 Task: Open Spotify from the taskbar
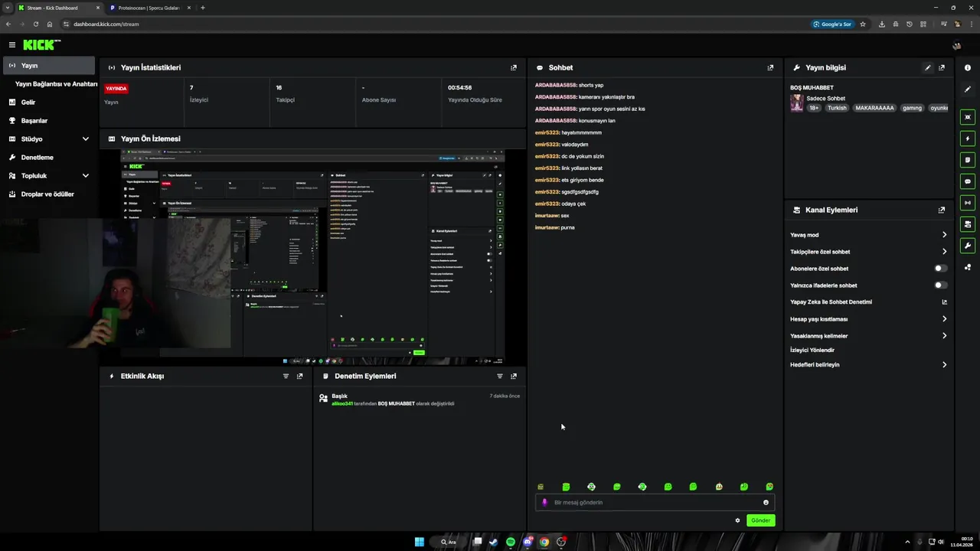click(x=511, y=542)
